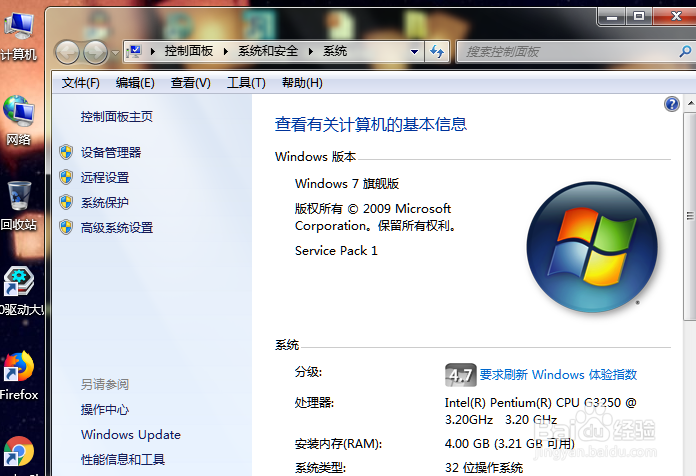Click the shield icon next to 高级系统设置
The width and height of the screenshot is (696, 476).
pos(66,227)
